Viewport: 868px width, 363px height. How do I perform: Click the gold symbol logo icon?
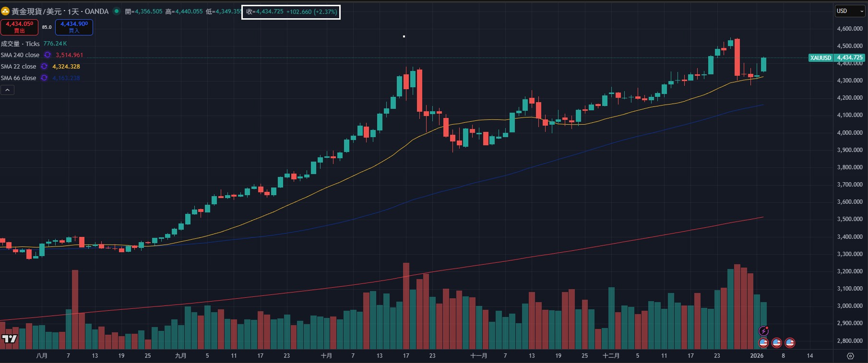coord(5,11)
